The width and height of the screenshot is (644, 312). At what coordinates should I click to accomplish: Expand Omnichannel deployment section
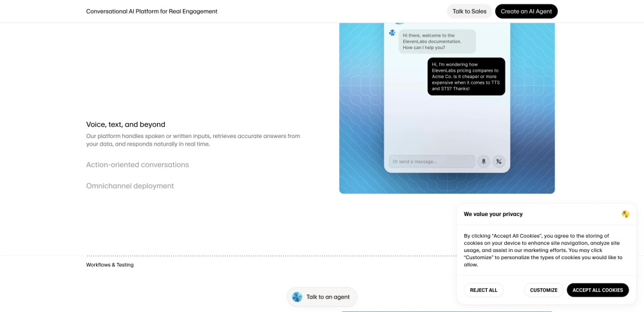click(130, 186)
